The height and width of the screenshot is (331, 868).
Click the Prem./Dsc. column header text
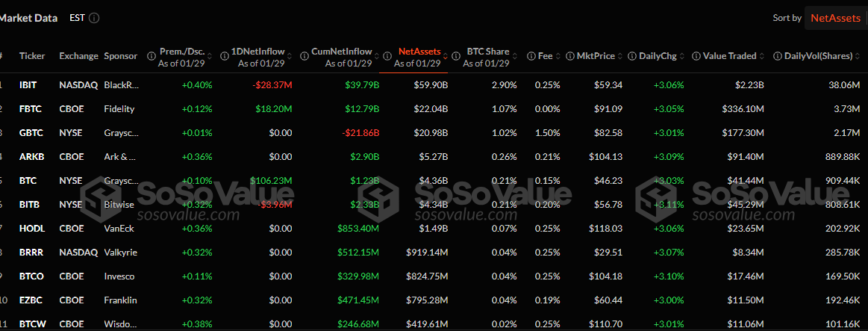click(x=182, y=51)
